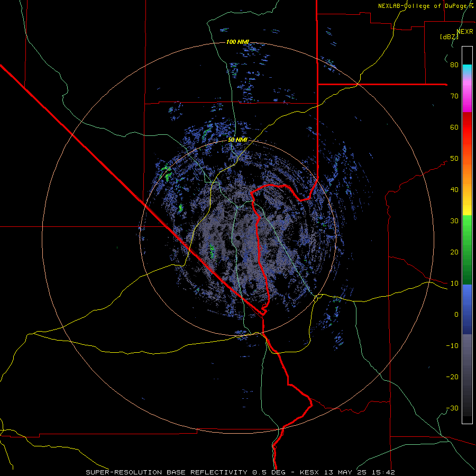
Task: Click the -10 value on dBZ scale
Action: (x=452, y=346)
